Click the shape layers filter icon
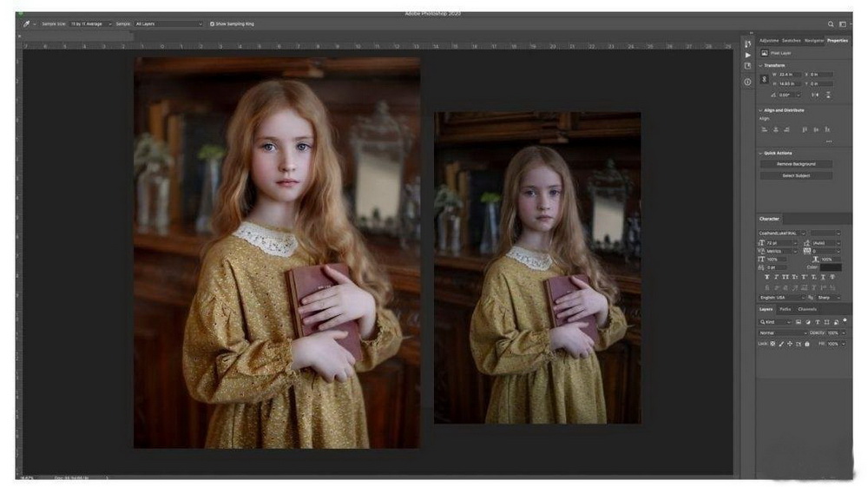Viewport: 868px width, 487px height. pyautogui.click(x=826, y=322)
